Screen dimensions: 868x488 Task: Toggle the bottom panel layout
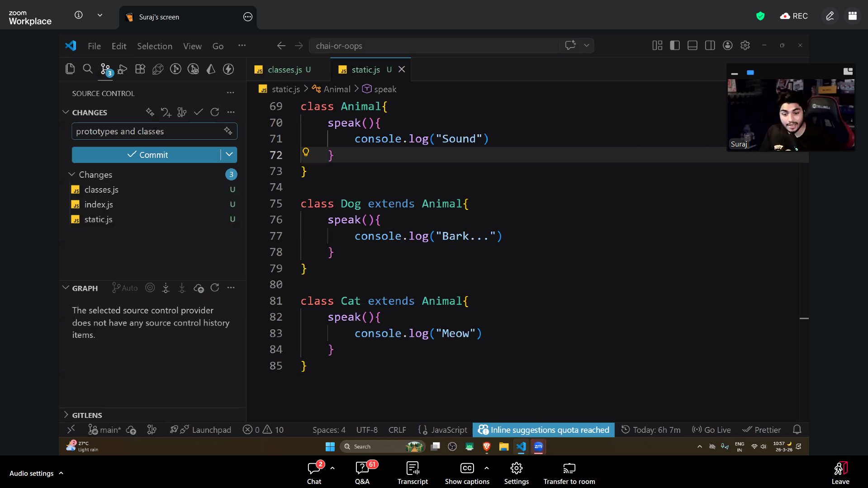(692, 46)
